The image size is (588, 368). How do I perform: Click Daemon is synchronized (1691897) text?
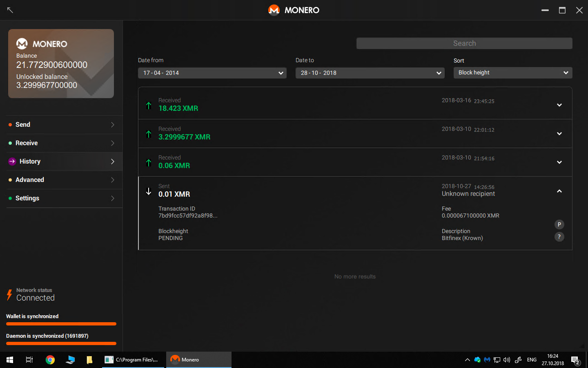click(47, 336)
